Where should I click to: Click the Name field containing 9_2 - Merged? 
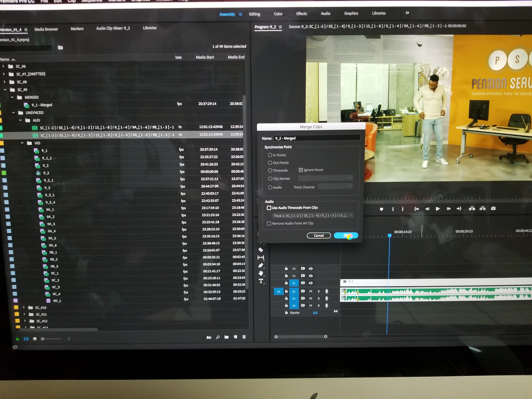tap(317, 138)
